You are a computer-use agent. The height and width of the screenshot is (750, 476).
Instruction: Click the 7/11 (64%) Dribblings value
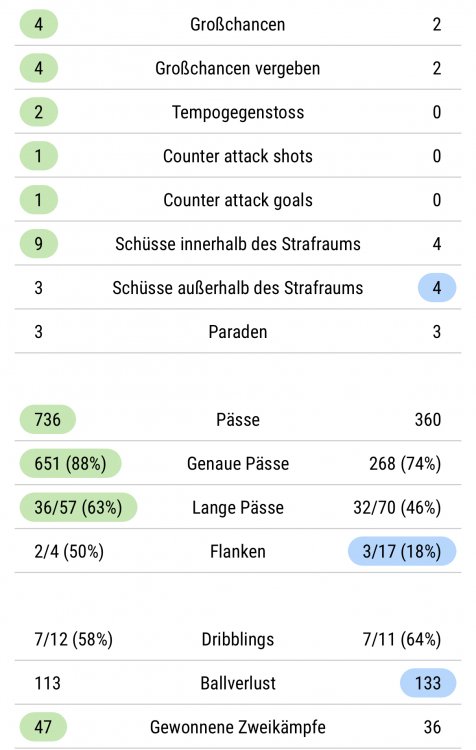(402, 640)
